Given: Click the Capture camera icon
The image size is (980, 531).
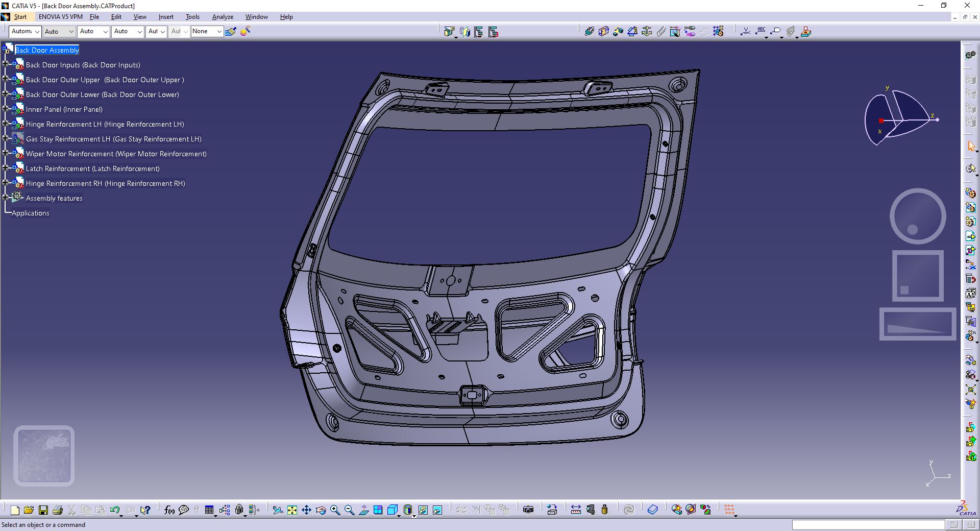Looking at the screenshot, I should pyautogui.click(x=528, y=510).
